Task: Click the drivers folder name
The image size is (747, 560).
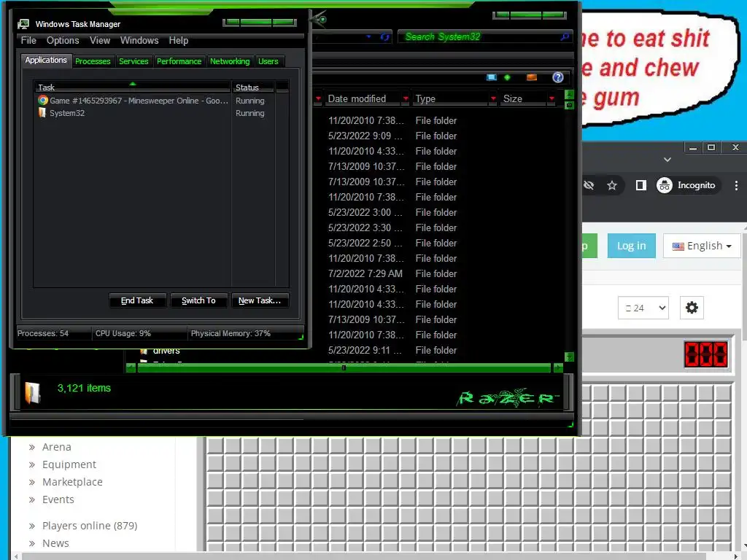Action: coord(166,351)
